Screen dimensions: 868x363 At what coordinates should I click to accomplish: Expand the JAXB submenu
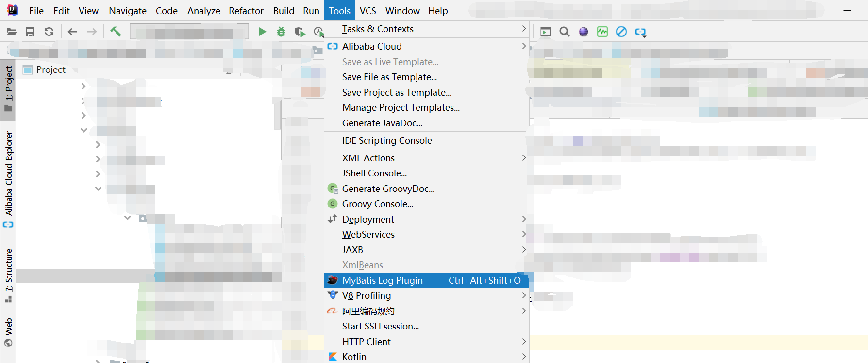coord(427,250)
